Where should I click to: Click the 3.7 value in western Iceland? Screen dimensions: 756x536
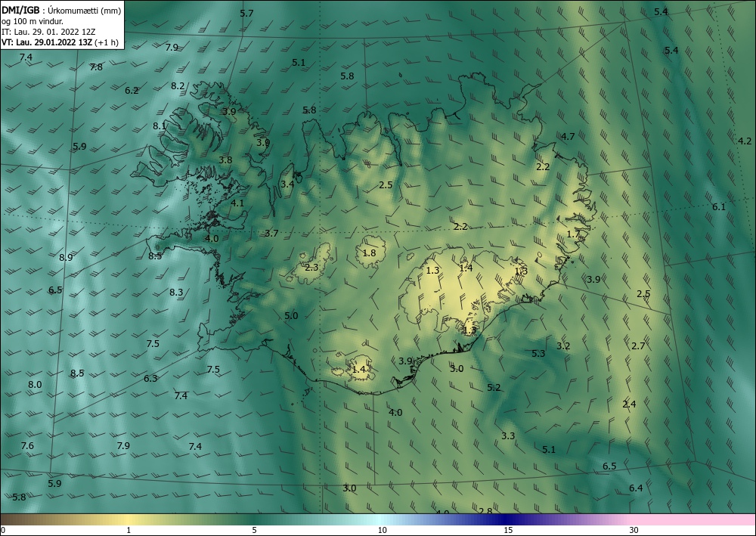271,234
